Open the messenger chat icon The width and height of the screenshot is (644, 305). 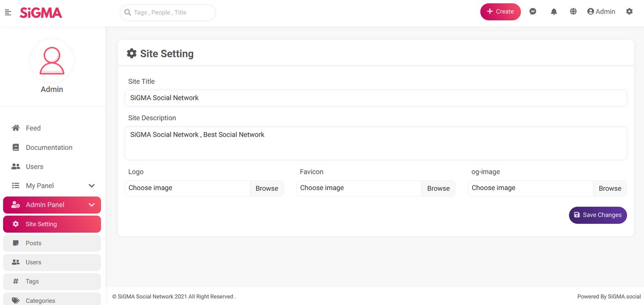(x=533, y=12)
